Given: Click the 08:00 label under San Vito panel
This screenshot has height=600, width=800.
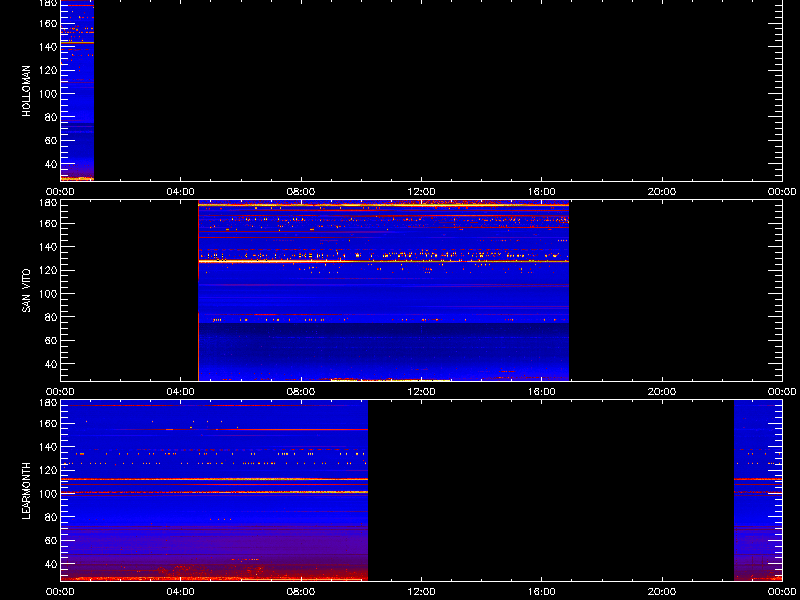Looking at the screenshot, I should click(301, 392).
